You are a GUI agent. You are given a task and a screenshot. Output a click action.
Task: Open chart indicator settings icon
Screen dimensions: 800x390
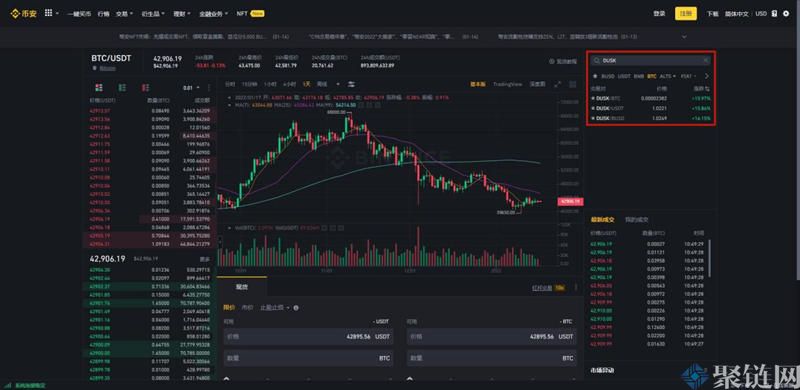tap(351, 84)
